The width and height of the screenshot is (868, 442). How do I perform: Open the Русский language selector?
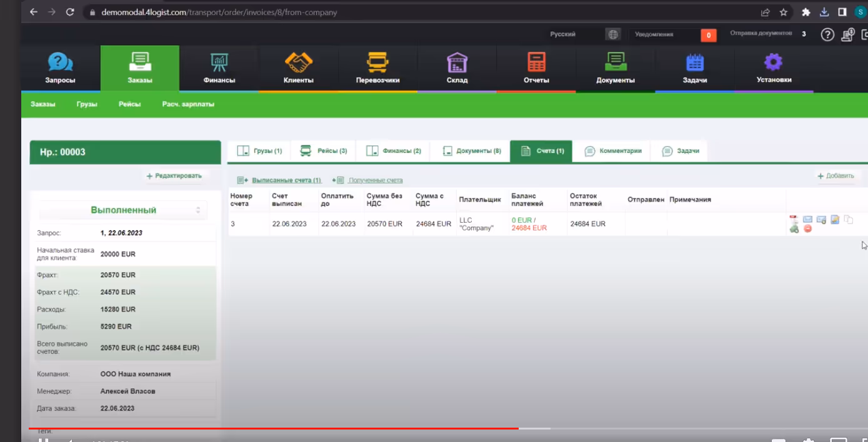click(x=562, y=34)
